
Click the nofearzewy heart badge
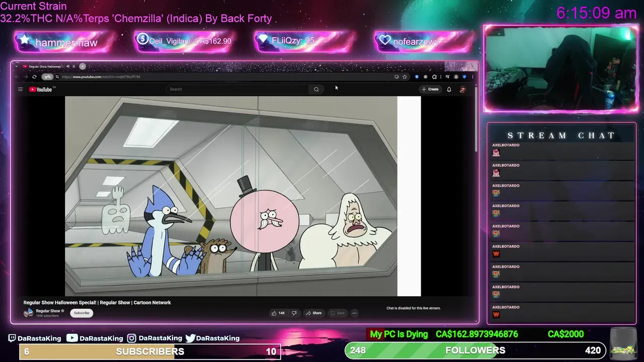pyautogui.click(x=424, y=42)
